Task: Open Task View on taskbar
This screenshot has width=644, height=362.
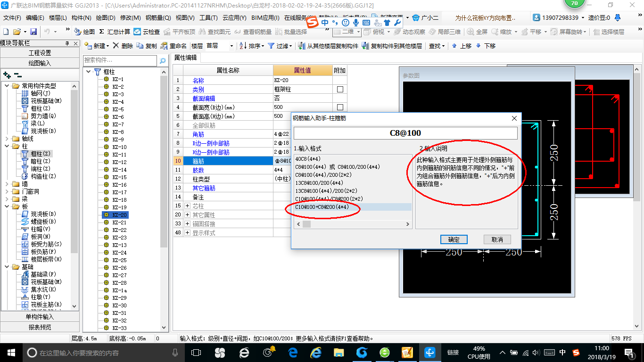Action: (196, 352)
